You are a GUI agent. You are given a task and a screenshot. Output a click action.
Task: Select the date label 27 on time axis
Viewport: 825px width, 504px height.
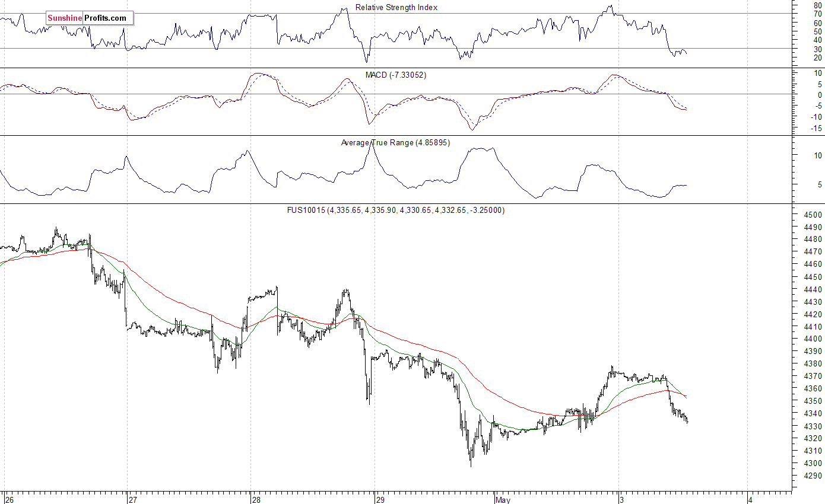pyautogui.click(x=134, y=500)
